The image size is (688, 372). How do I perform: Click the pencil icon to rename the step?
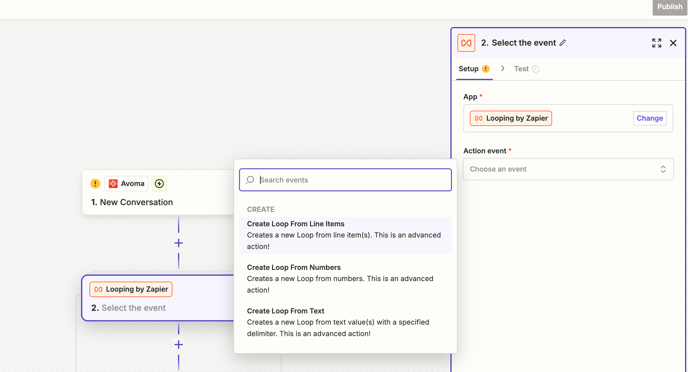tap(563, 43)
